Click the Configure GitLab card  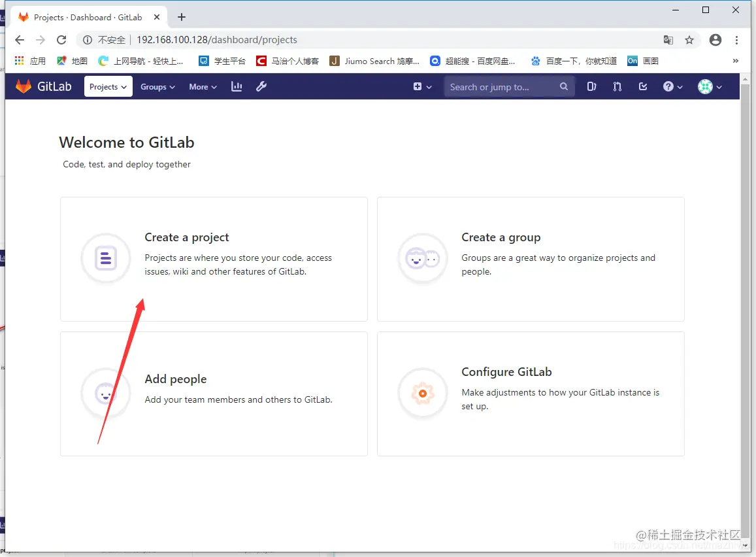(x=531, y=394)
